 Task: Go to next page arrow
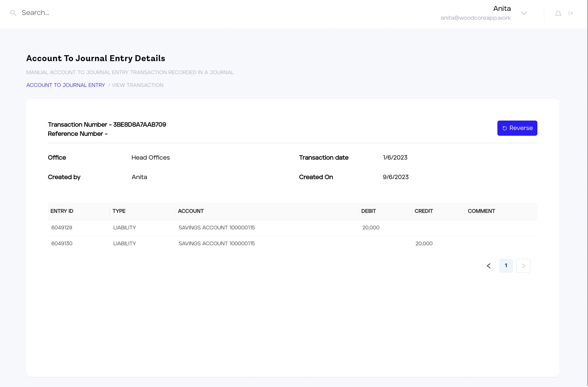(x=523, y=266)
